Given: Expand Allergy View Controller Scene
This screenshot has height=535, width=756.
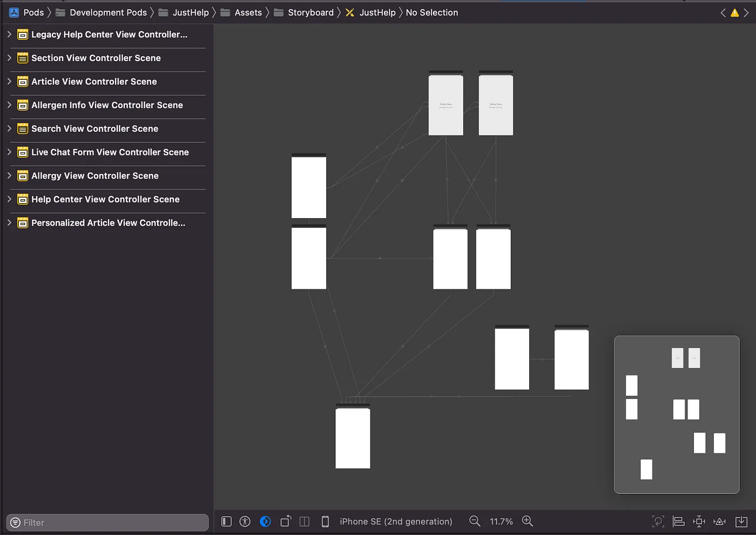Looking at the screenshot, I should [x=9, y=175].
